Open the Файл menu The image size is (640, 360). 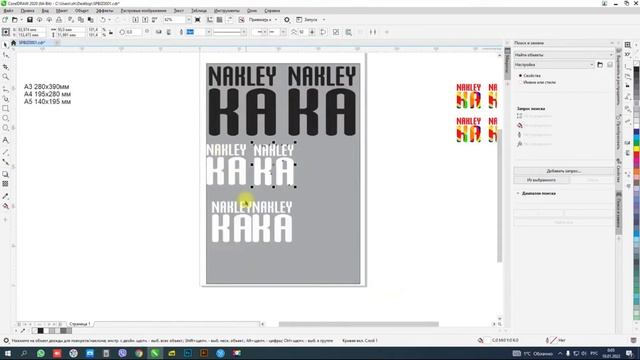click(x=9, y=11)
